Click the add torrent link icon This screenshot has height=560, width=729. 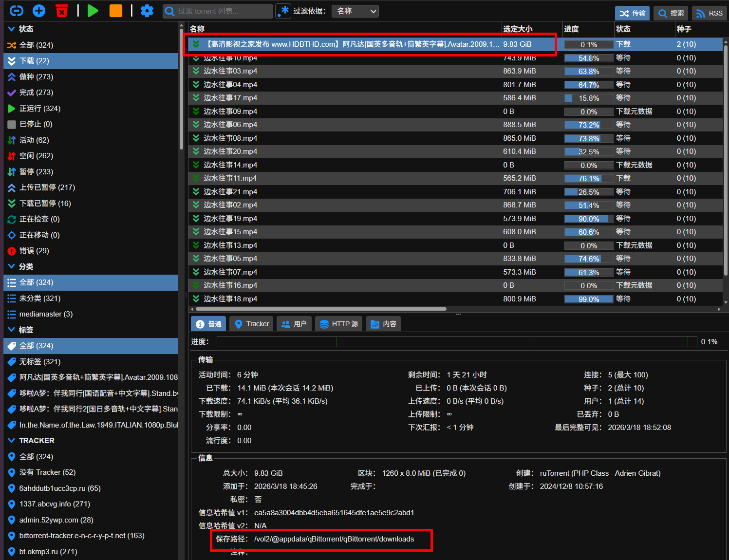[x=17, y=11]
